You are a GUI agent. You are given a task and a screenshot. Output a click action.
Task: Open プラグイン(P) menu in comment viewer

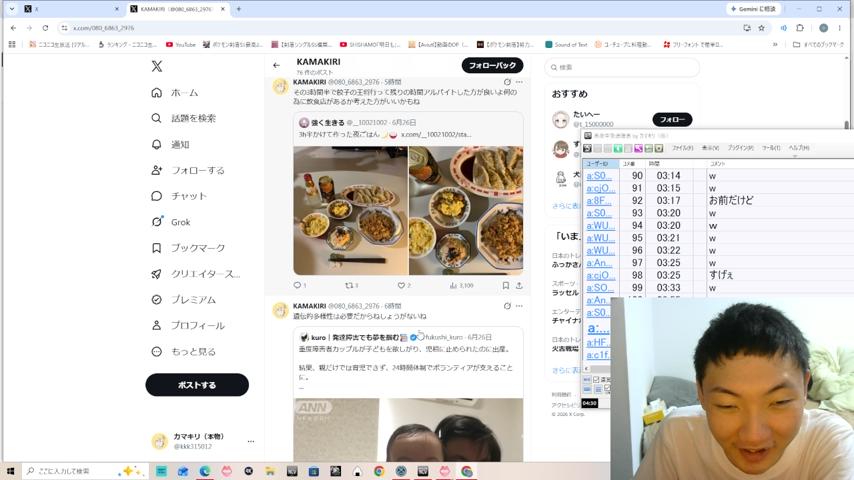point(740,148)
